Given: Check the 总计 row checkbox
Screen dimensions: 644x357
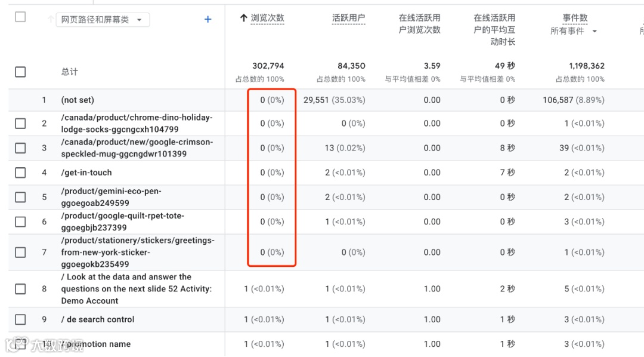Looking at the screenshot, I should point(20,72).
